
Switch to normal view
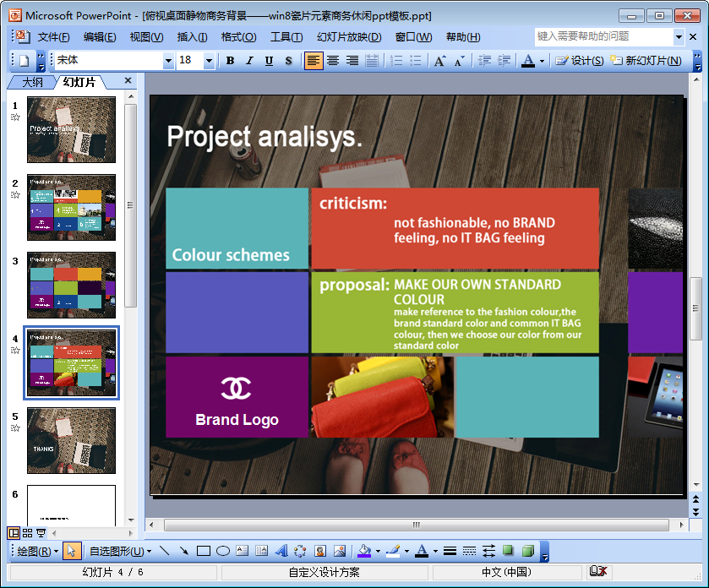coord(14,533)
